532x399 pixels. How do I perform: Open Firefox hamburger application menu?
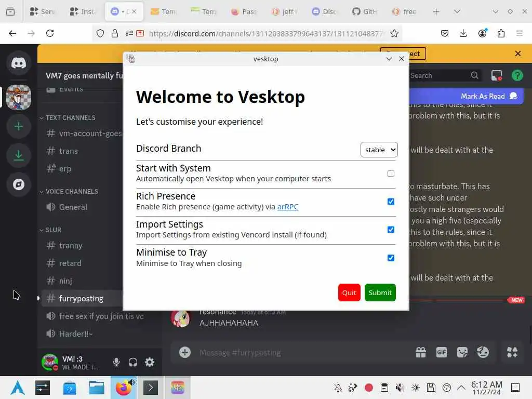[519, 33]
